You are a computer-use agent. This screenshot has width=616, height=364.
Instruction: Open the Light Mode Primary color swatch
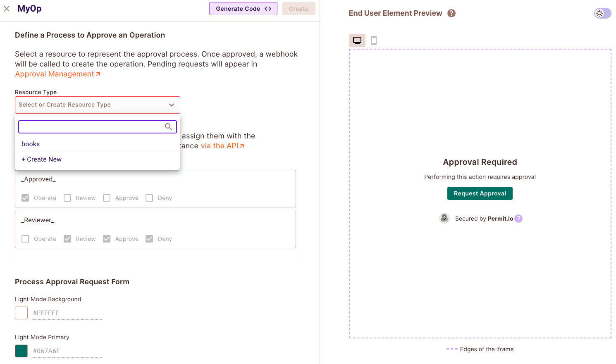[x=21, y=351]
